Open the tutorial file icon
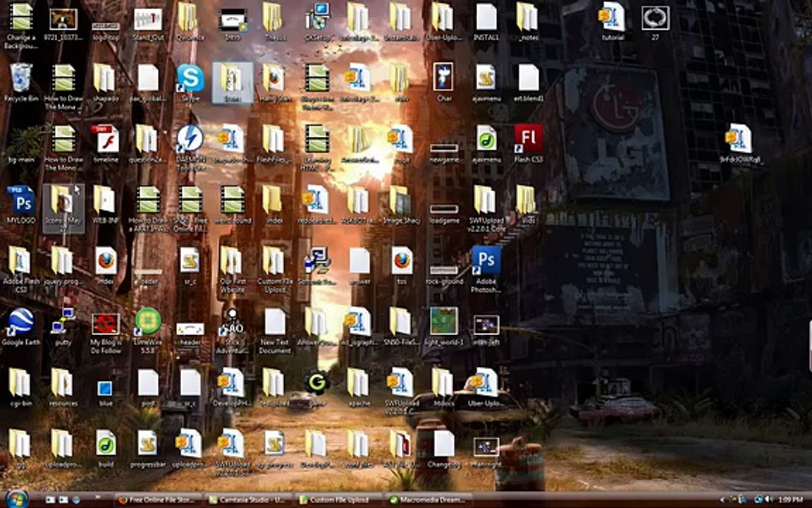Viewport: 812px width, 508px height. [x=613, y=22]
